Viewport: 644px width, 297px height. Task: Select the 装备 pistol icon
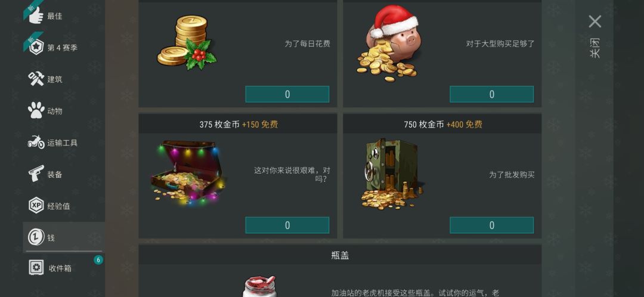[x=36, y=174]
